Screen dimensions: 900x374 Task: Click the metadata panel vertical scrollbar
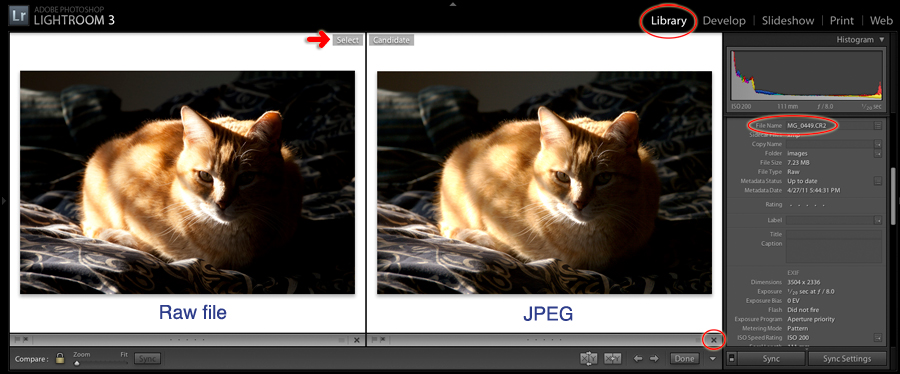(893, 195)
